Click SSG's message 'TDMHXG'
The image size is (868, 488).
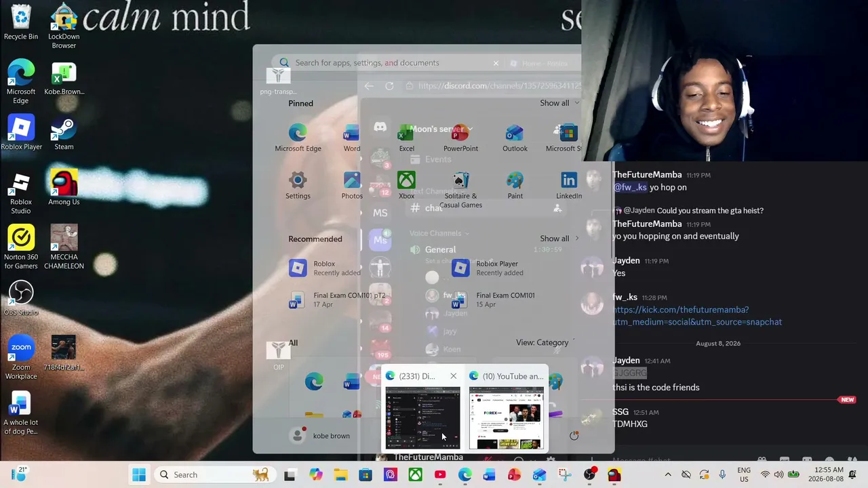click(x=630, y=424)
